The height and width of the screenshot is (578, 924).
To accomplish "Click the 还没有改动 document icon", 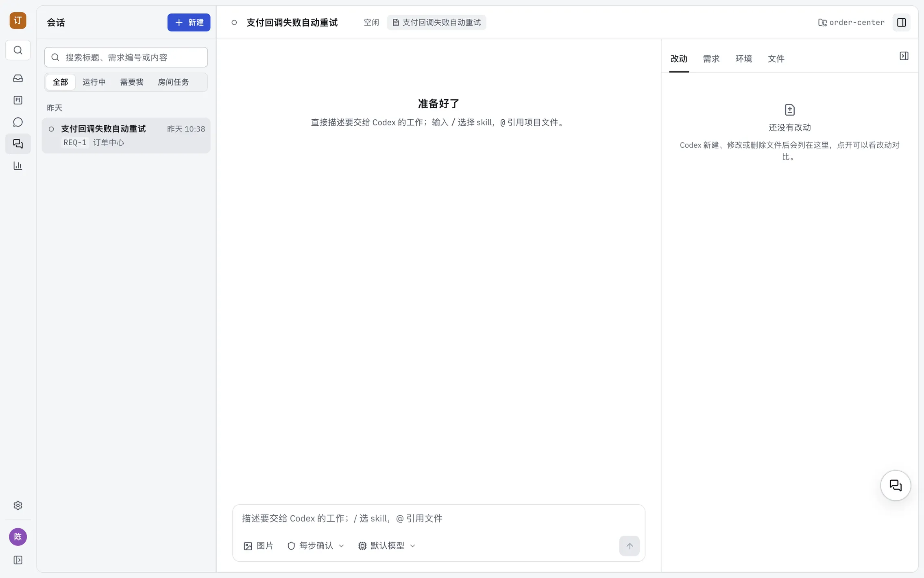I will (x=789, y=110).
